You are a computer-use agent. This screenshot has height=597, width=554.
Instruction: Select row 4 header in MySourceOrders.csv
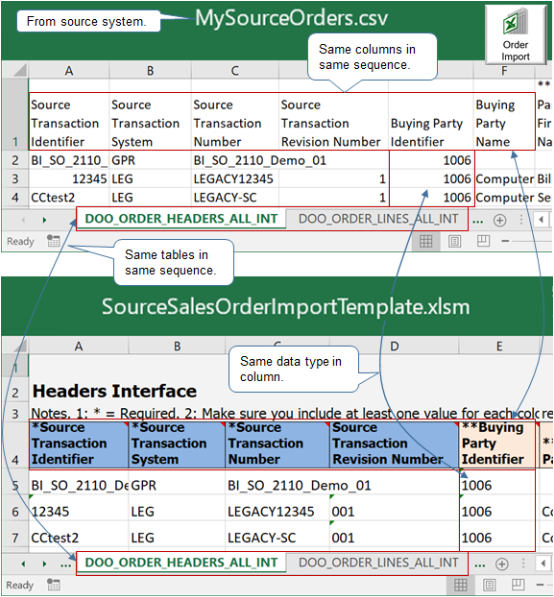(x=15, y=198)
